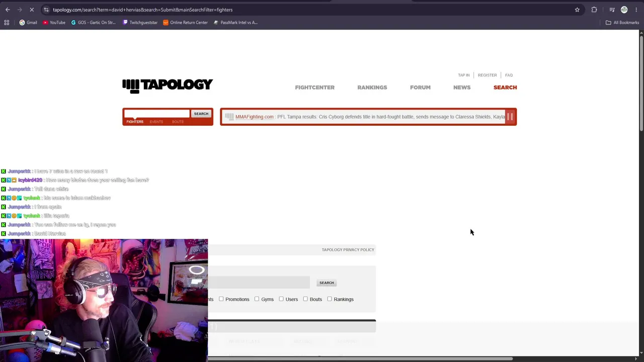Go back using the browser back arrow

pyautogui.click(x=8, y=10)
